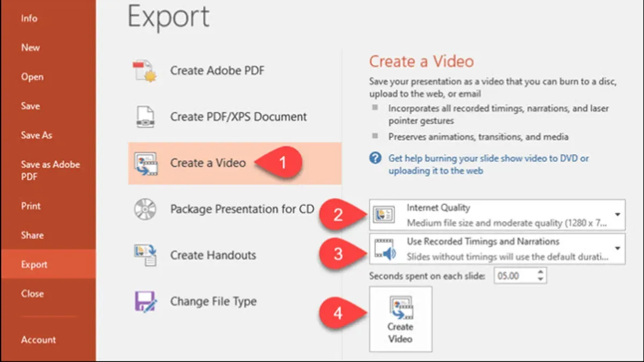The width and height of the screenshot is (644, 362).
Task: Click the Package Presentation for CD disc icon
Action: coord(145,209)
